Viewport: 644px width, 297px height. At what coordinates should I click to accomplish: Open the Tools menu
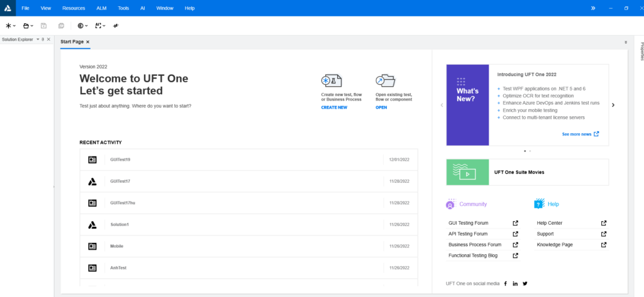[x=123, y=8]
